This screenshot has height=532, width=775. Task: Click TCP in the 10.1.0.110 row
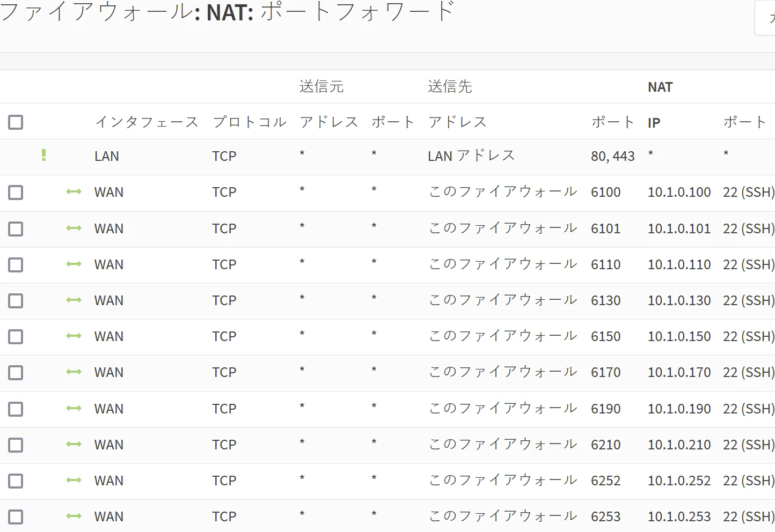click(x=224, y=264)
